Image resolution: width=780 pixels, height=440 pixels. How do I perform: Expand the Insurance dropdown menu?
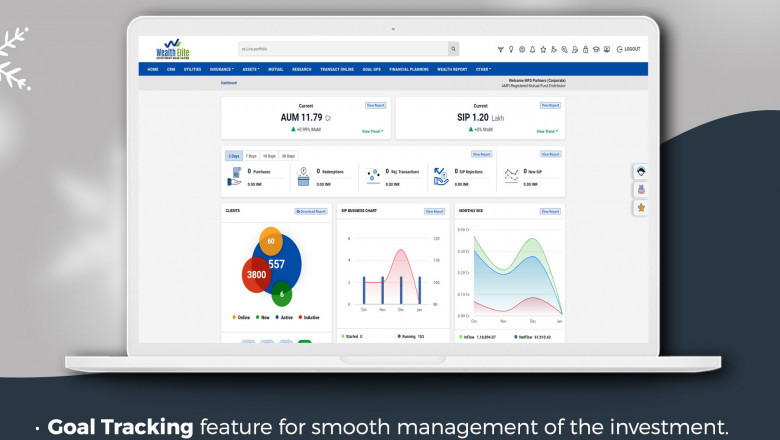coord(221,69)
